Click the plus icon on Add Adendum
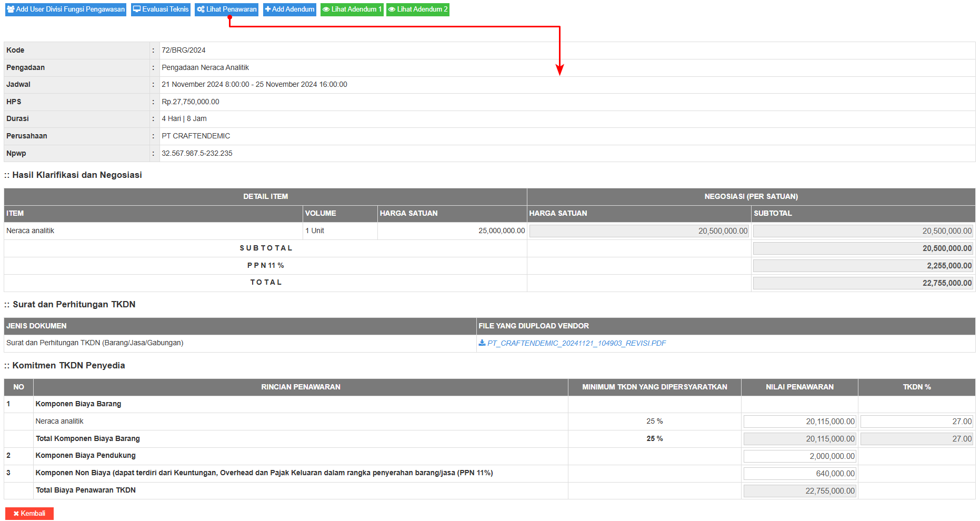Image resolution: width=980 pixels, height=521 pixels. coord(268,9)
